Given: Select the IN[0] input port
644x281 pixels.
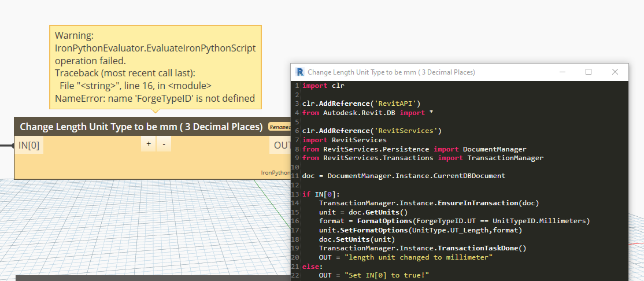Looking at the screenshot, I should tap(29, 145).
